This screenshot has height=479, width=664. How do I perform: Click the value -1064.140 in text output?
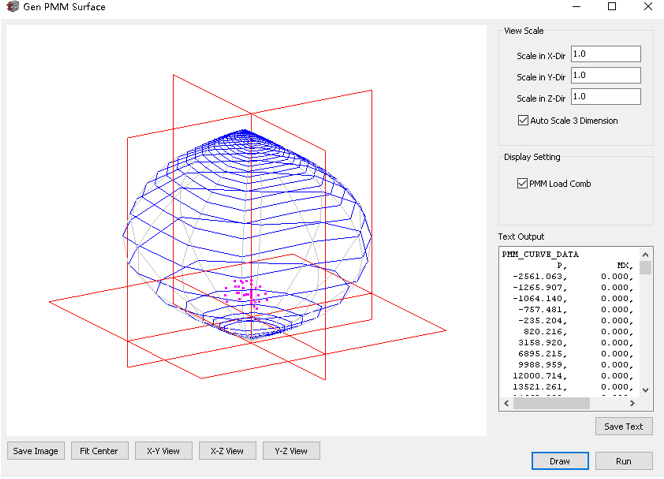tap(540, 299)
